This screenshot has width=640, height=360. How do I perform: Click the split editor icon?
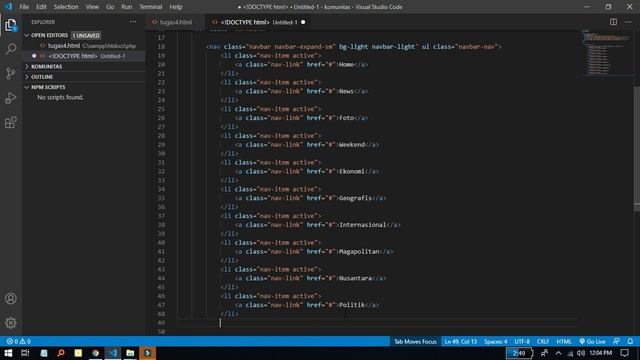coord(613,22)
